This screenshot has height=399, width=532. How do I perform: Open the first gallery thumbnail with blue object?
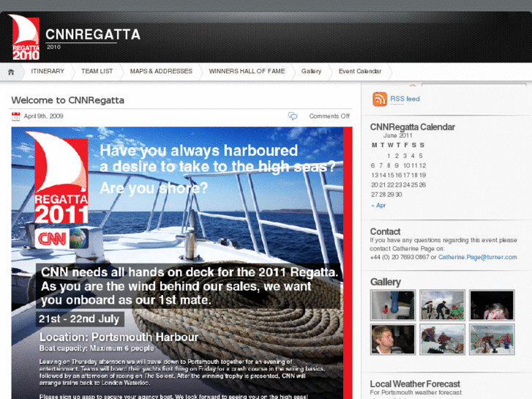[x=393, y=305]
